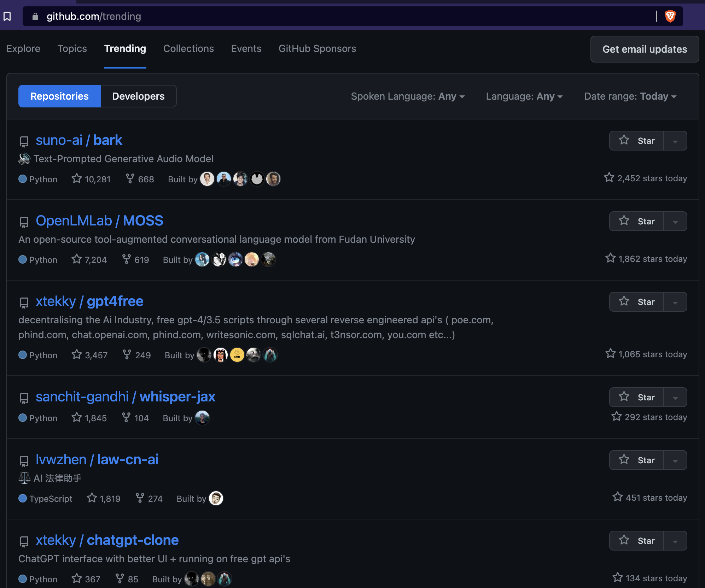
Task: Select the Trending tab
Action: (x=125, y=48)
